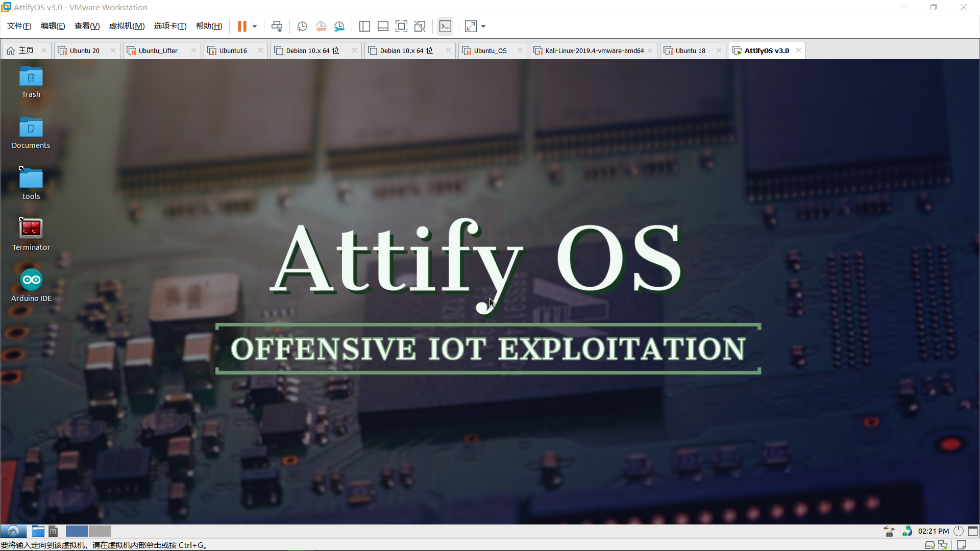
Task: Toggle the console view button
Action: [x=445, y=27]
